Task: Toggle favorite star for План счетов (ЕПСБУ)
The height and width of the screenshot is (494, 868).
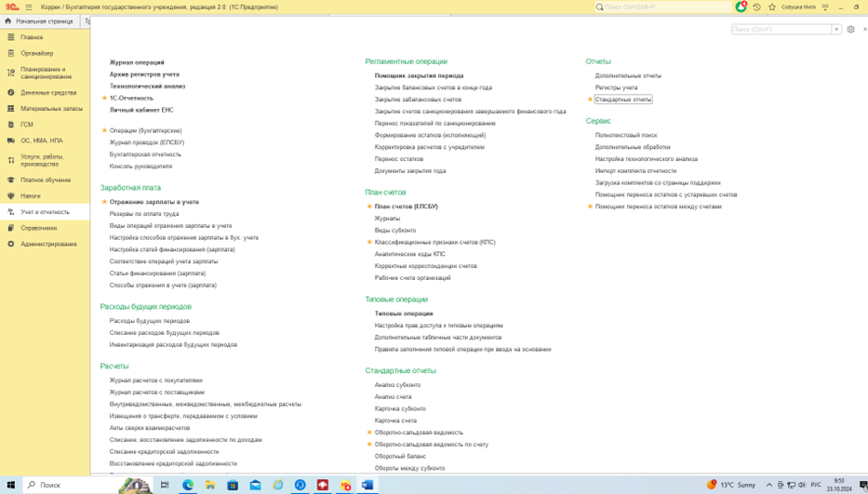Action: (369, 207)
